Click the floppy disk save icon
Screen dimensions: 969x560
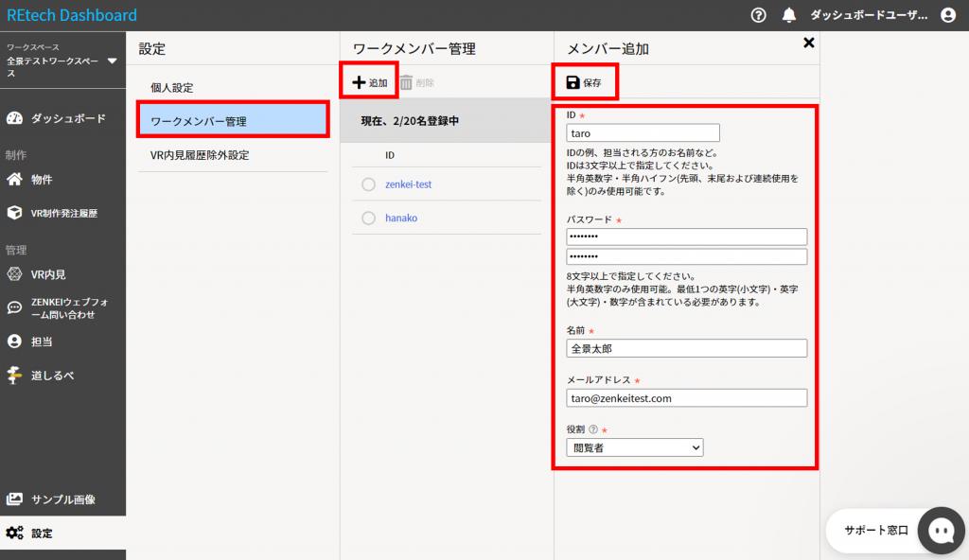pyautogui.click(x=573, y=82)
